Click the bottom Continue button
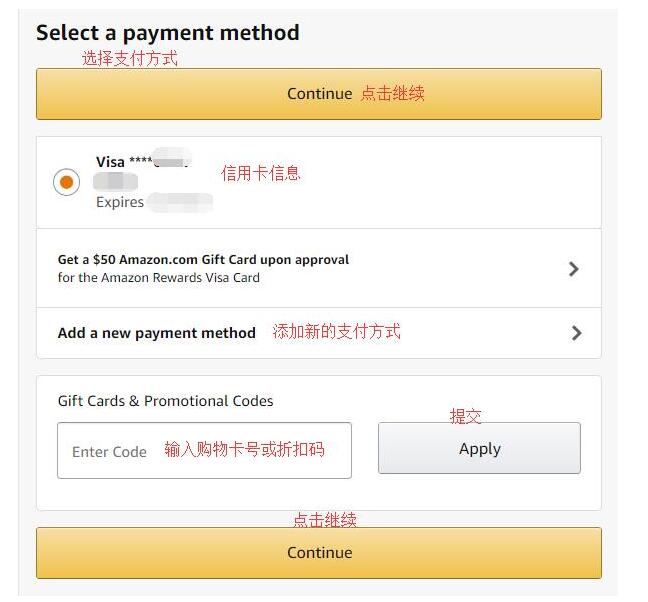Screen dimensions: 648x602 tap(319, 552)
